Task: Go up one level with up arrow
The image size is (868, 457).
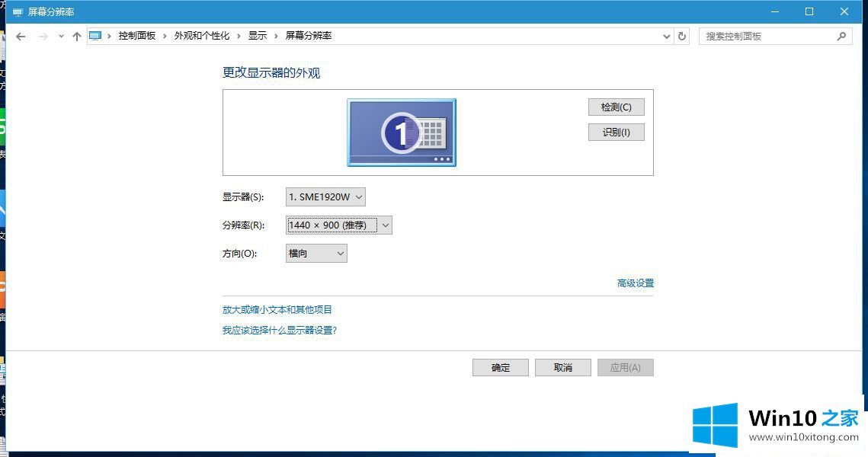Action: click(76, 37)
